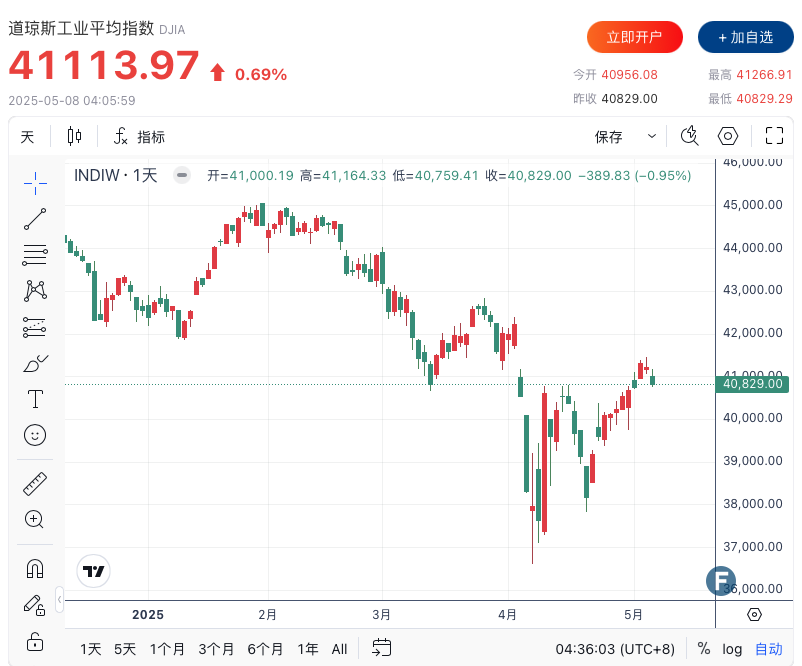Expand the 保存 dropdown arrow

pos(652,137)
